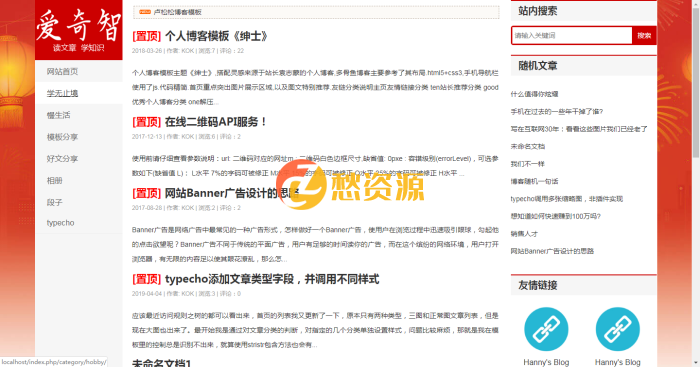This screenshot has height=367, width=700.
Task: Click the 站内搜索 heading
Action: point(538,11)
